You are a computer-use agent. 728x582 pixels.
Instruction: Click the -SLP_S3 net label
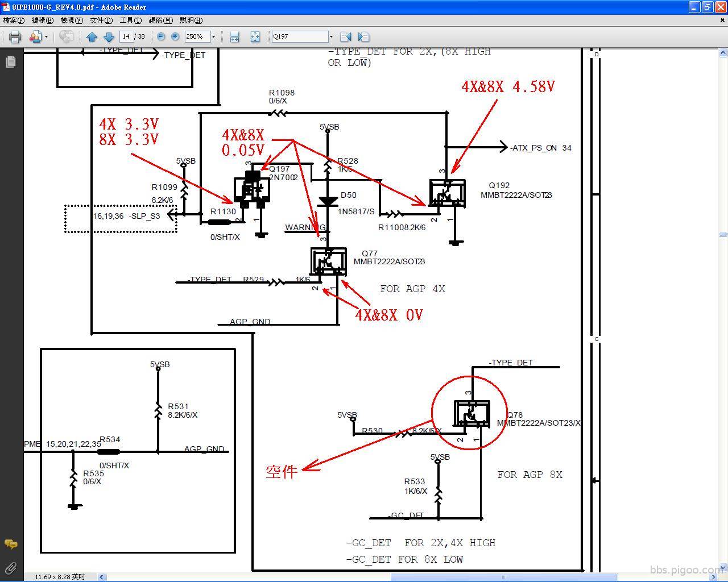(144, 216)
